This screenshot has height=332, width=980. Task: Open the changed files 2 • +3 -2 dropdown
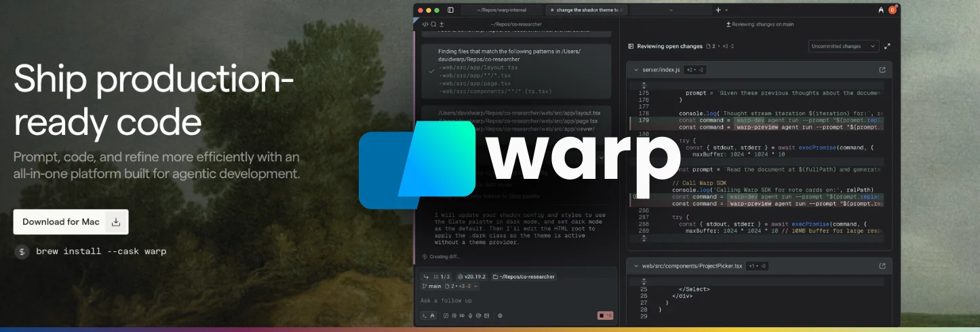pyautogui.click(x=462, y=287)
